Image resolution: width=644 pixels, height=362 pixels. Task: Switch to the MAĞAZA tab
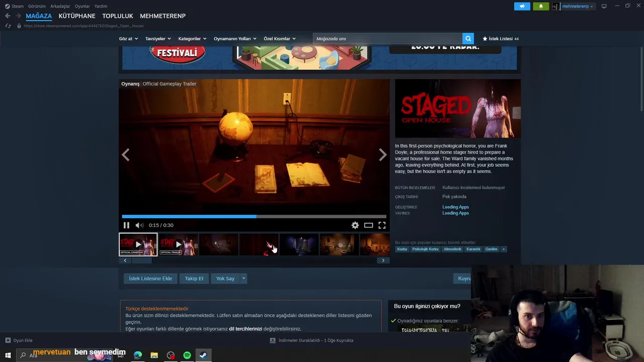click(x=39, y=16)
